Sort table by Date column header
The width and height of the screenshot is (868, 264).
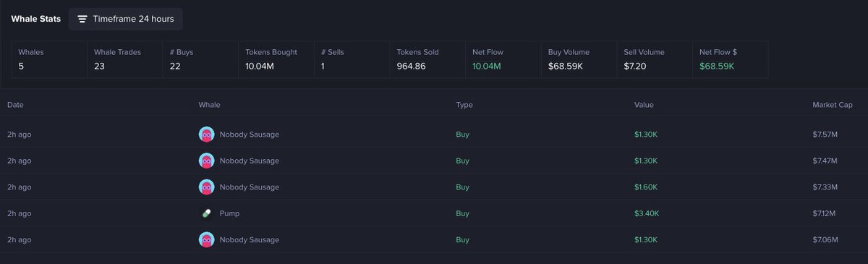(15, 106)
